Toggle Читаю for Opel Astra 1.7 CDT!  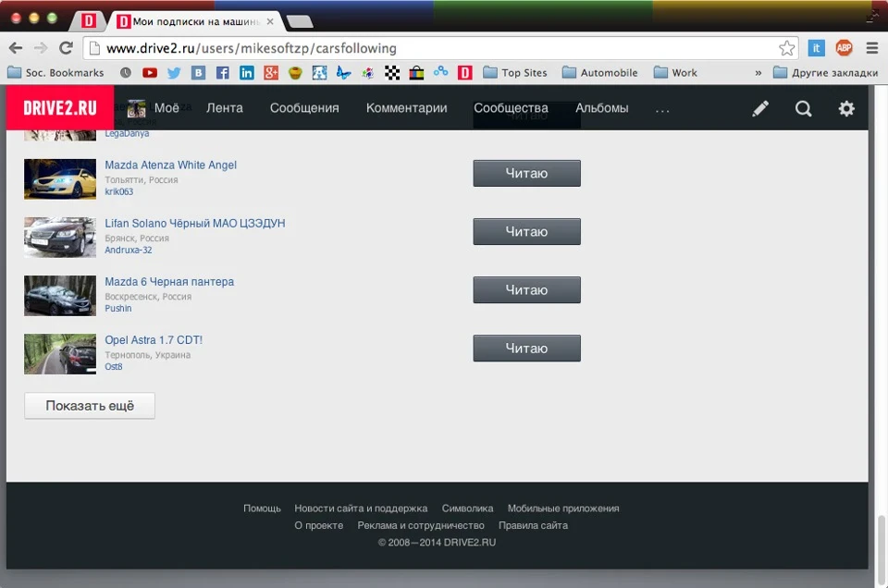[526, 348]
